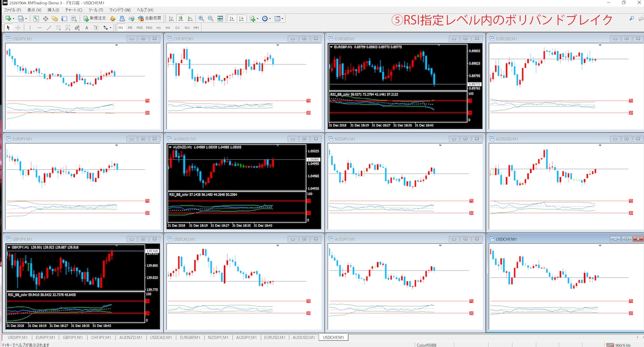Viewport: 644px width, 347px height.
Task: Open the Market Watch panel icon
Action: (36, 18)
